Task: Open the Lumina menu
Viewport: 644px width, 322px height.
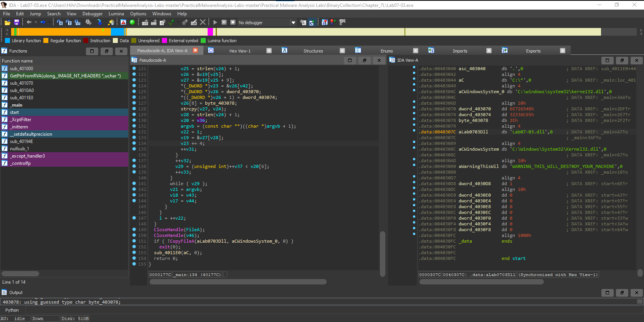Action: (x=116, y=14)
